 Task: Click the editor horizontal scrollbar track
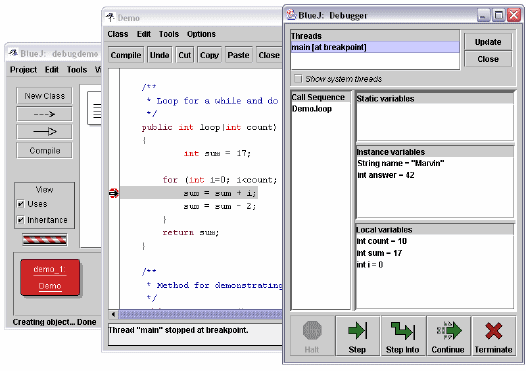point(201,314)
